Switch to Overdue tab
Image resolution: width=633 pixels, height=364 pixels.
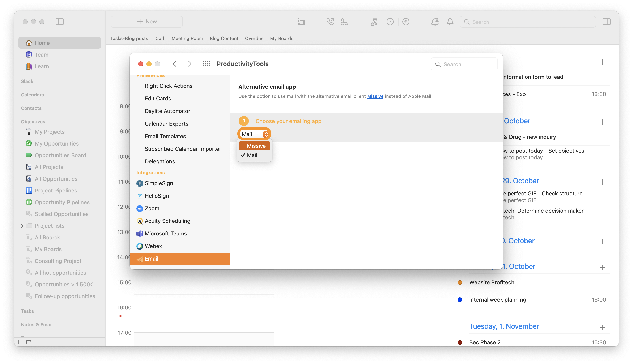point(254,38)
